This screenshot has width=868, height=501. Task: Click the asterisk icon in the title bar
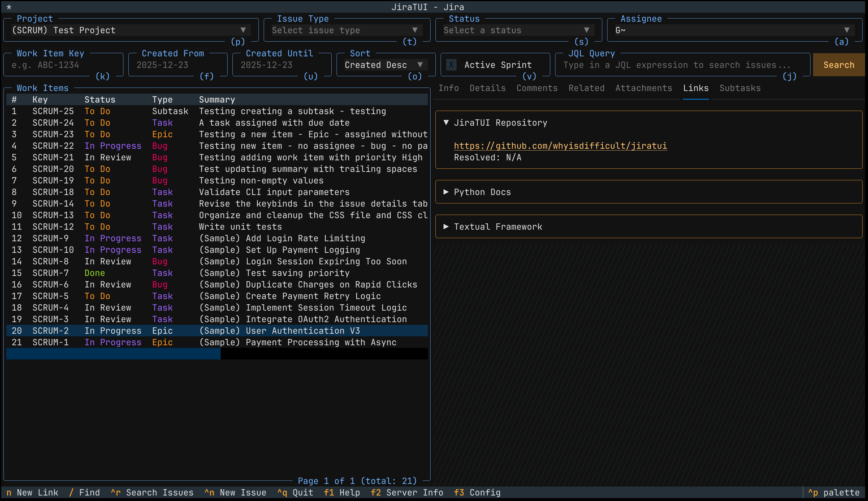(x=9, y=7)
